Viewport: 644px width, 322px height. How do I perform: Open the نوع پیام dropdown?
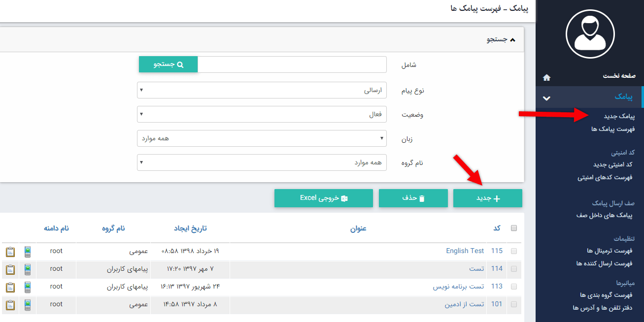point(262,90)
